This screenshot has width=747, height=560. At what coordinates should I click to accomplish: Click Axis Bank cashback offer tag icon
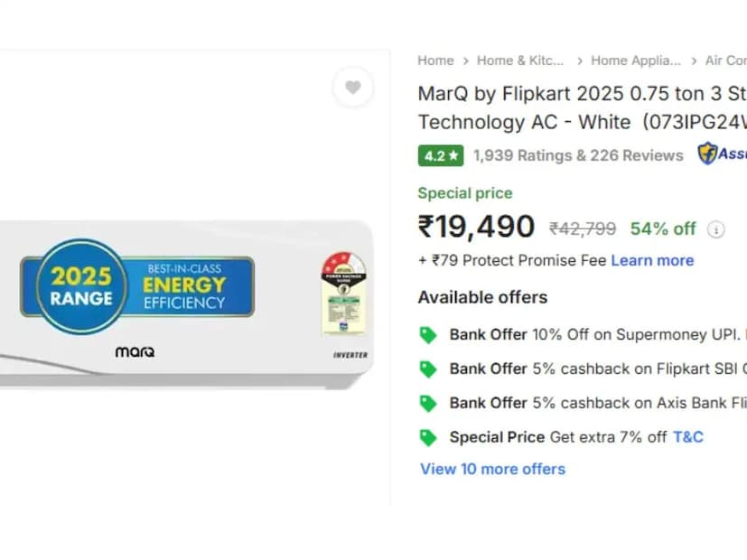coord(428,403)
